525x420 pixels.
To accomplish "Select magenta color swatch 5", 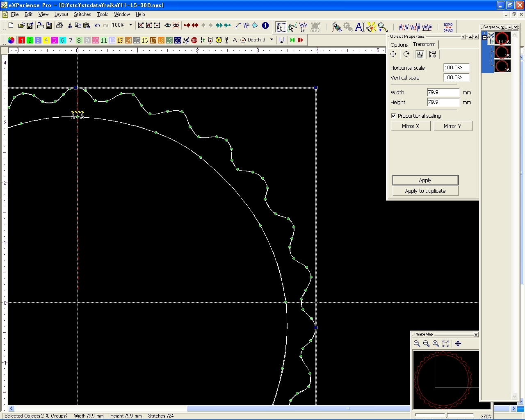I will click(54, 40).
